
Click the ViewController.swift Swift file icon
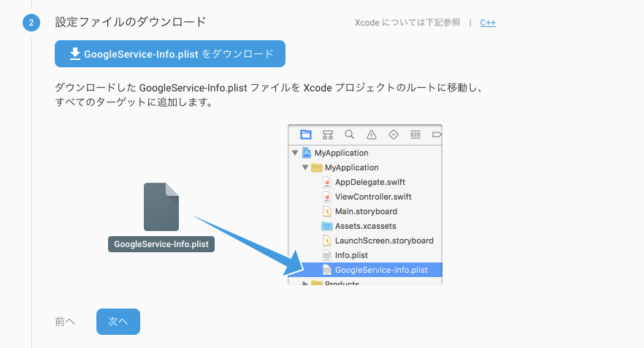point(327,197)
